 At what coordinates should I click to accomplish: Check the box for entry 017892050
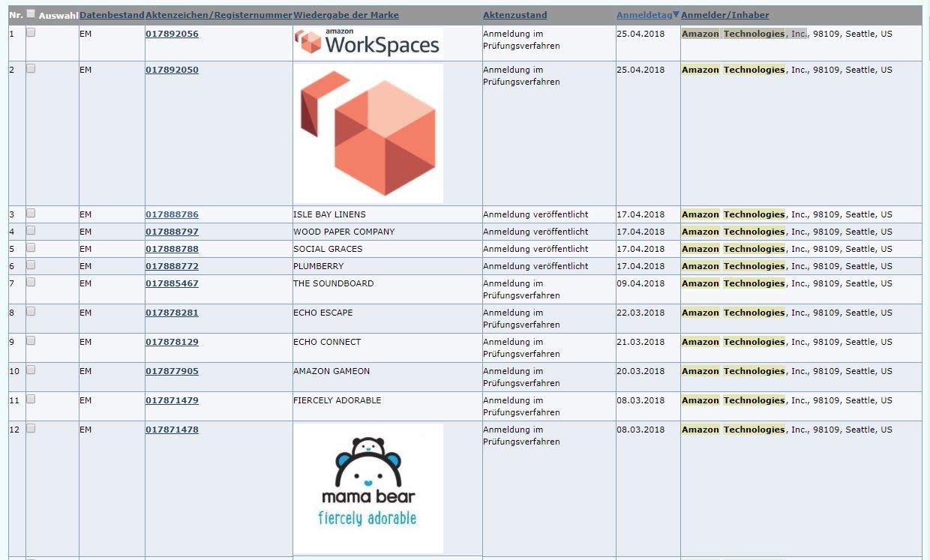click(x=31, y=68)
